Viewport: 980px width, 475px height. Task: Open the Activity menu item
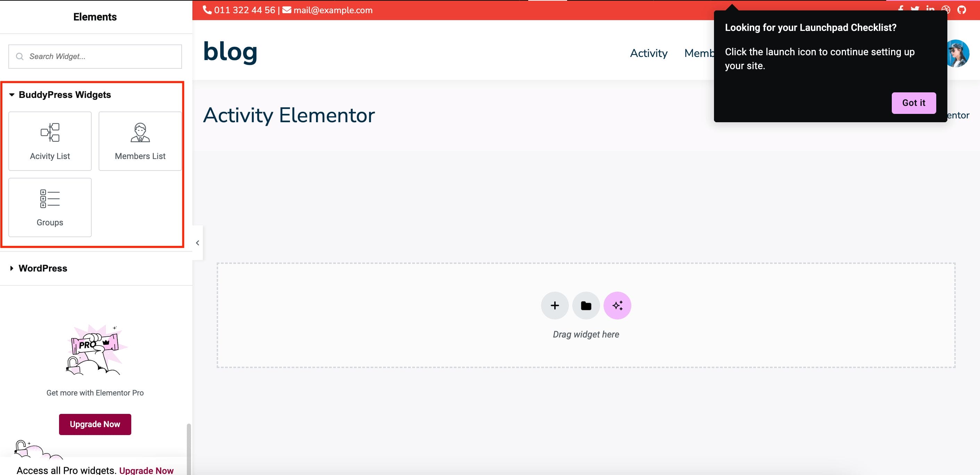(x=648, y=53)
